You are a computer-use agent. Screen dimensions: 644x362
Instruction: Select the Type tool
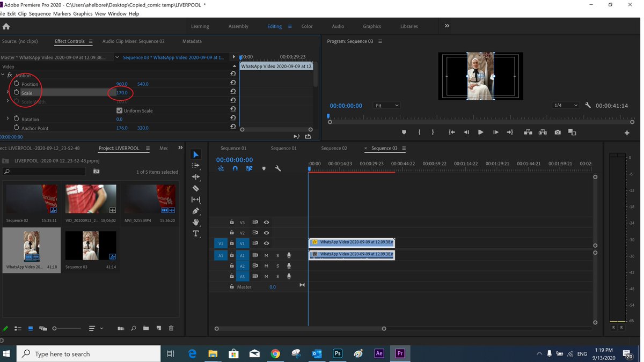coord(196,234)
